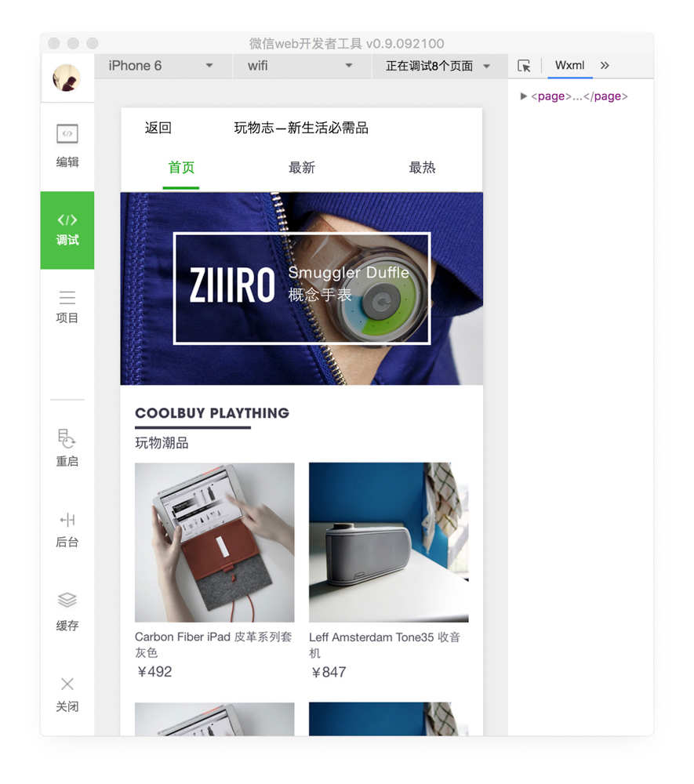Select the Wxml panel tab
The height and width of the screenshot is (784, 694).
(x=569, y=66)
